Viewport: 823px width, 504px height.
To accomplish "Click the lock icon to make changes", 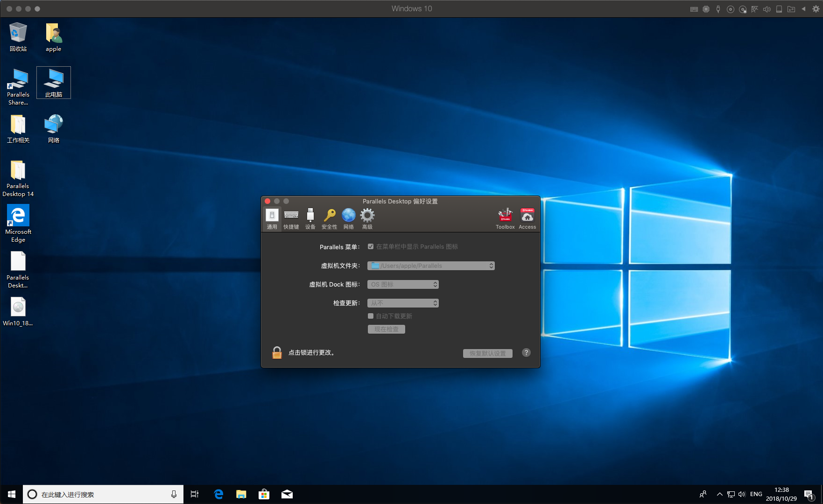I will pos(277,352).
